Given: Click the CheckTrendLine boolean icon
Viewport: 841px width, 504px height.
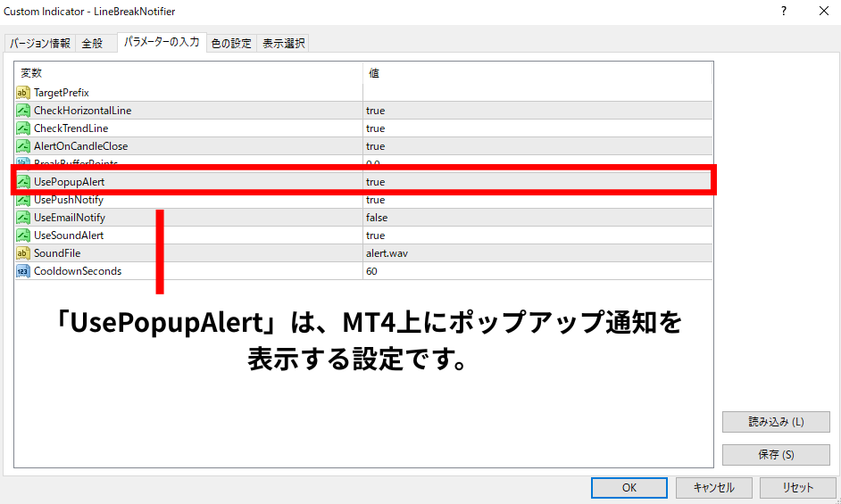Looking at the screenshot, I should pos(23,128).
